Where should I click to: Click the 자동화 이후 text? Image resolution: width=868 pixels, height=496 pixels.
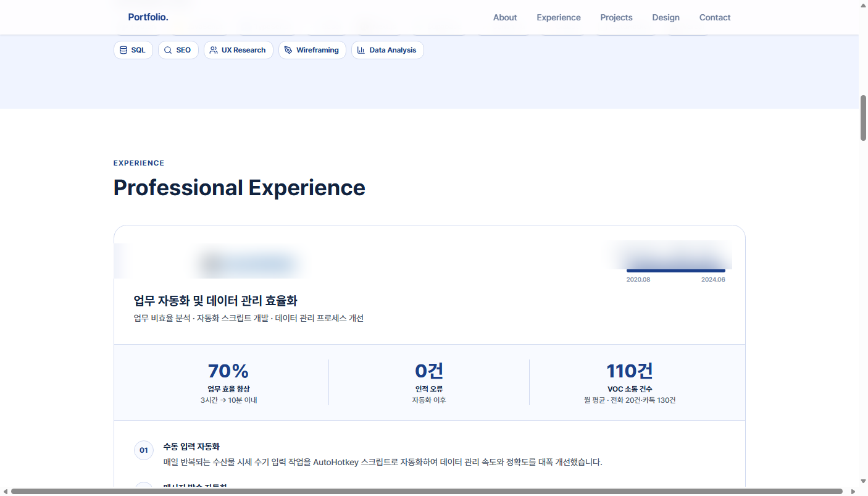pos(429,400)
